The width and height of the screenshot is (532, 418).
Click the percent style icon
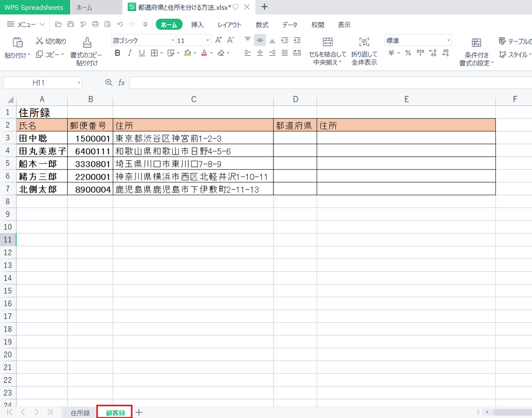408,53
